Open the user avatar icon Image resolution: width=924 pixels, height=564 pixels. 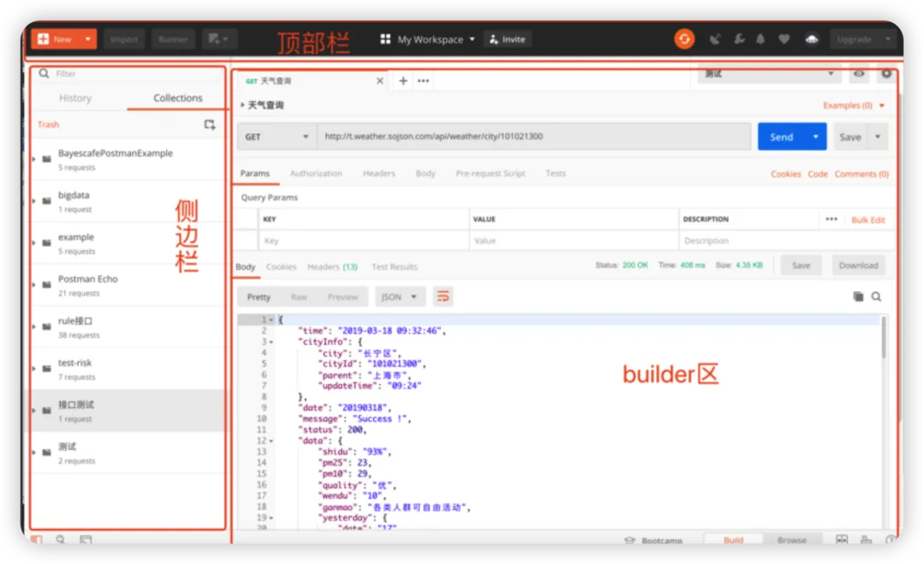pos(811,39)
